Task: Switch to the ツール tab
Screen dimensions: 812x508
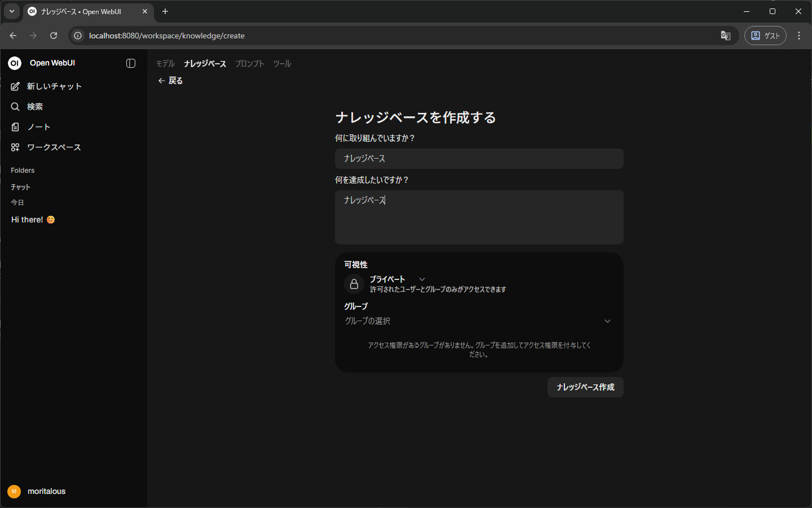Action: [282, 64]
